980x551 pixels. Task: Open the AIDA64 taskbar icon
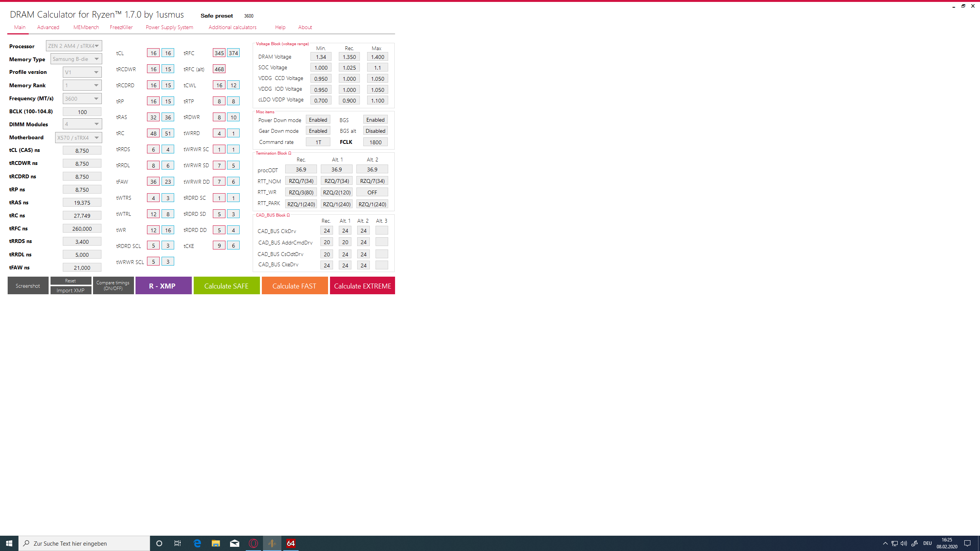(x=291, y=543)
